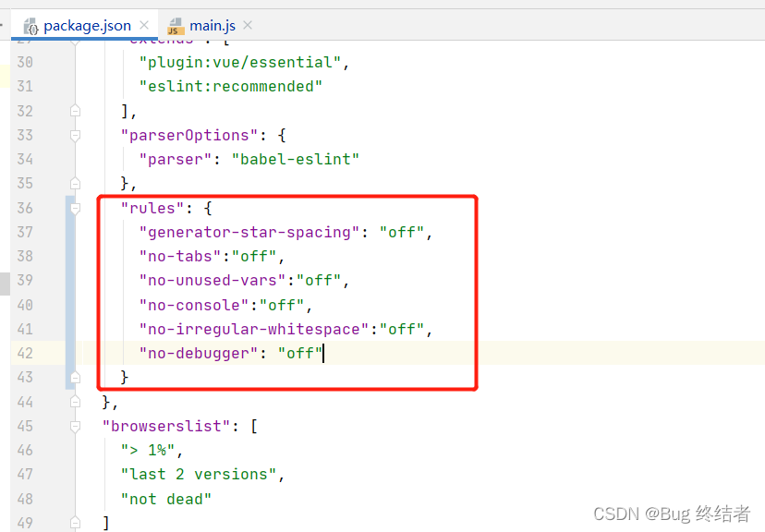Collapse the rules block at line 36
This screenshot has height=532, width=765.
(x=75, y=208)
